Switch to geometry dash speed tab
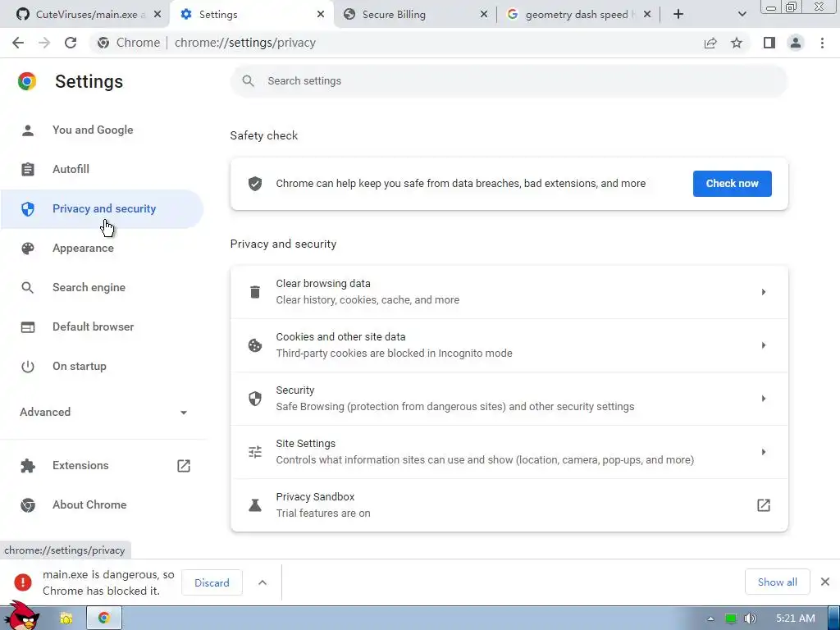 click(x=578, y=15)
